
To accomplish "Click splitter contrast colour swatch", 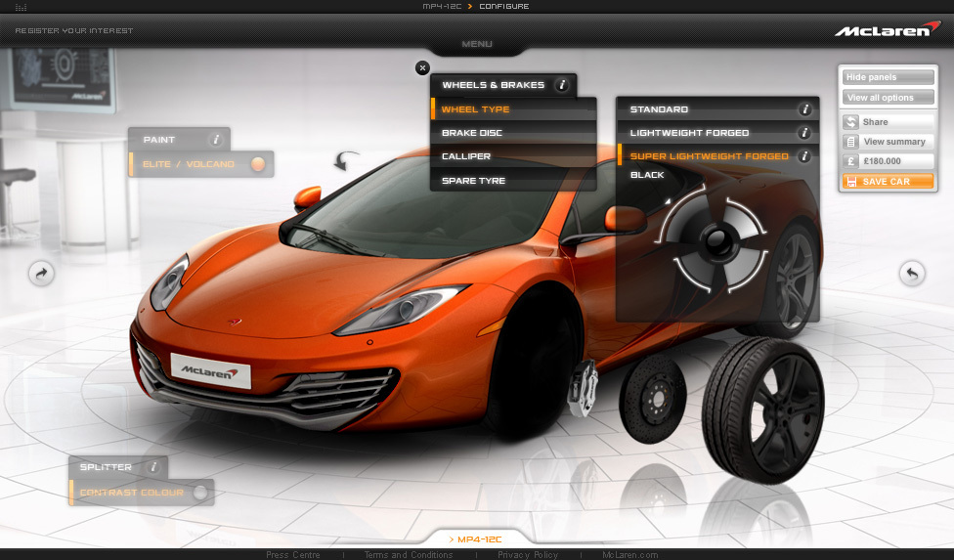I will pos(199,493).
